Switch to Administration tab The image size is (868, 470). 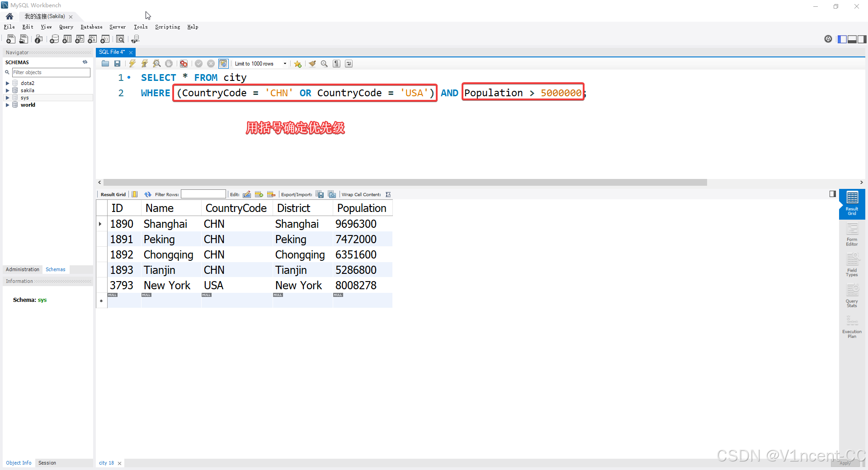pos(23,269)
